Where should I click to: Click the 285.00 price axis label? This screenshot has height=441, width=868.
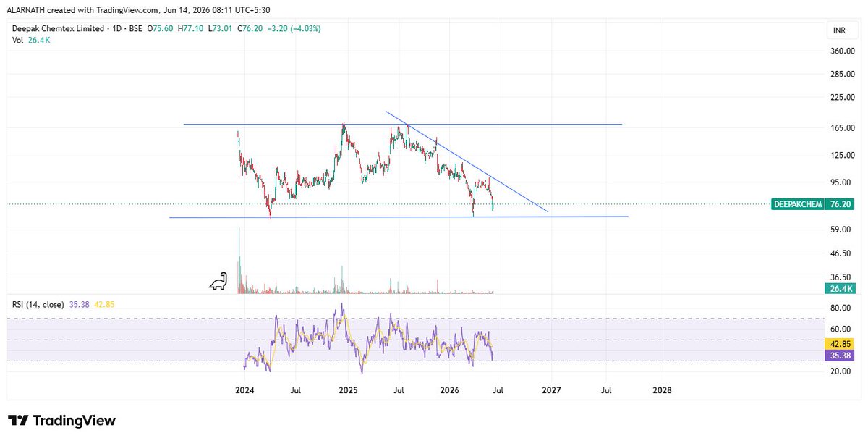(843, 74)
